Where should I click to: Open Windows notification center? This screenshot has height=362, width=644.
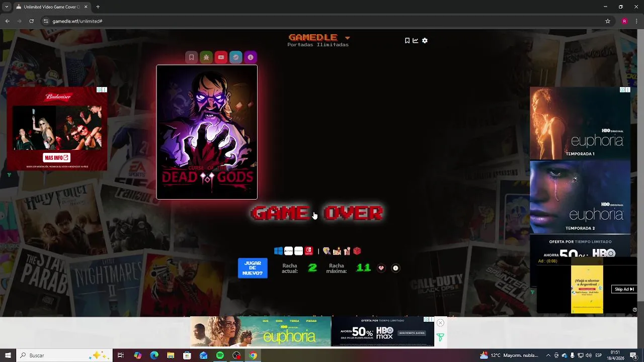click(x=633, y=355)
